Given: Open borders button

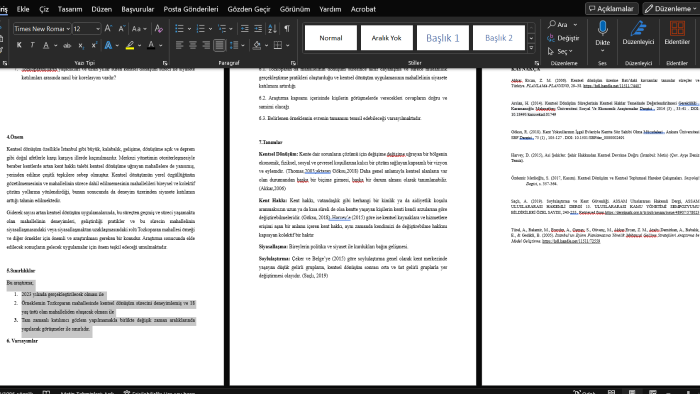Looking at the screenshot, I should coord(278,45).
